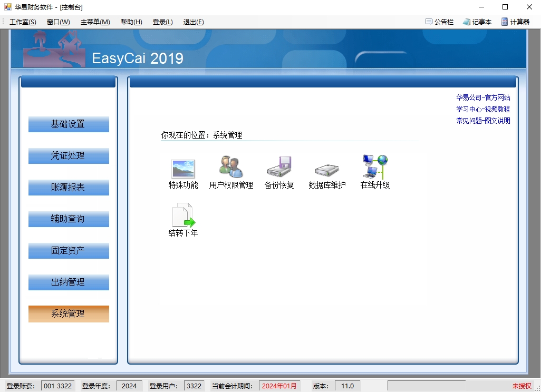The image size is (541, 392).
Task: Switch to 账簿报表 section
Action: point(69,188)
